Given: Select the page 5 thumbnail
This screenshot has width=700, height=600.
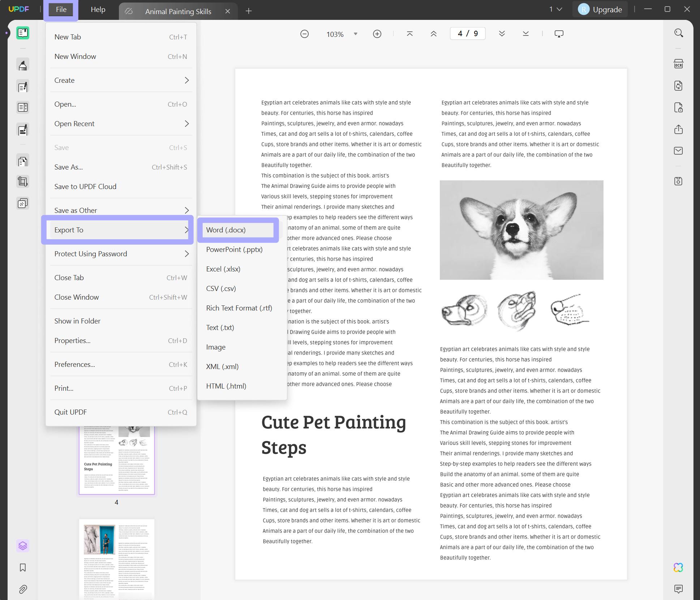Looking at the screenshot, I should tap(117, 558).
